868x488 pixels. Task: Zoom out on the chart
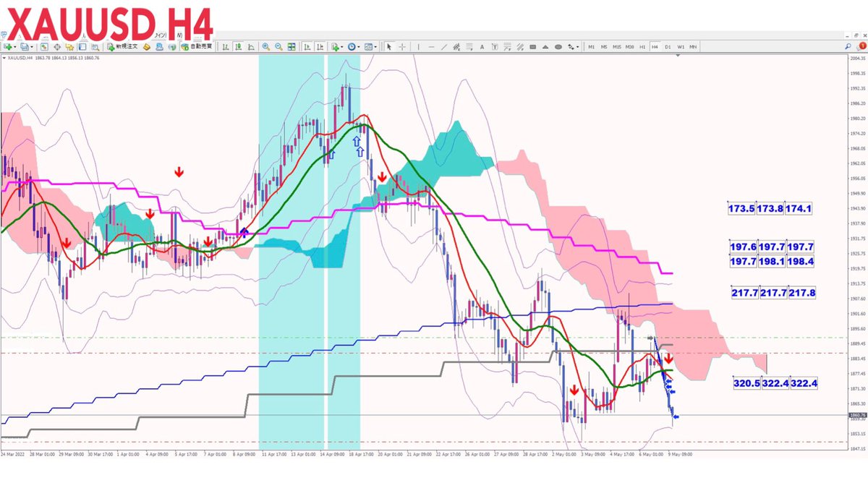coord(278,47)
